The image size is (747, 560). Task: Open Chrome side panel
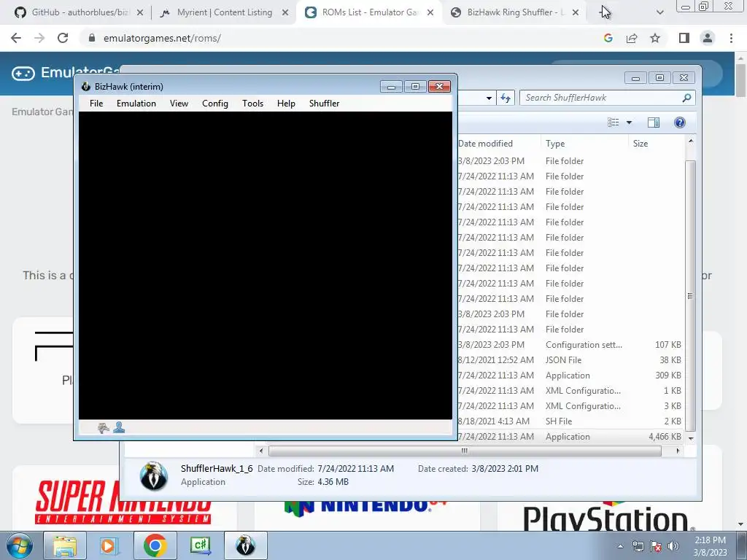(684, 38)
